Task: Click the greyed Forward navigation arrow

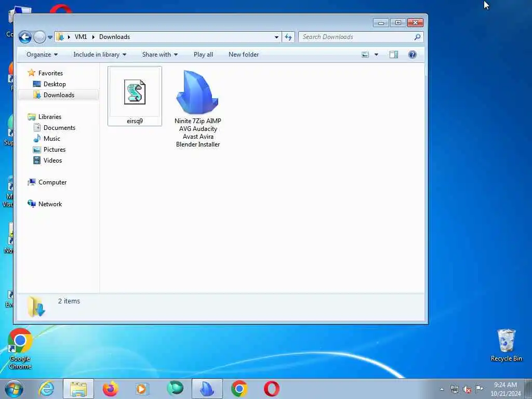Action: pyautogui.click(x=39, y=37)
